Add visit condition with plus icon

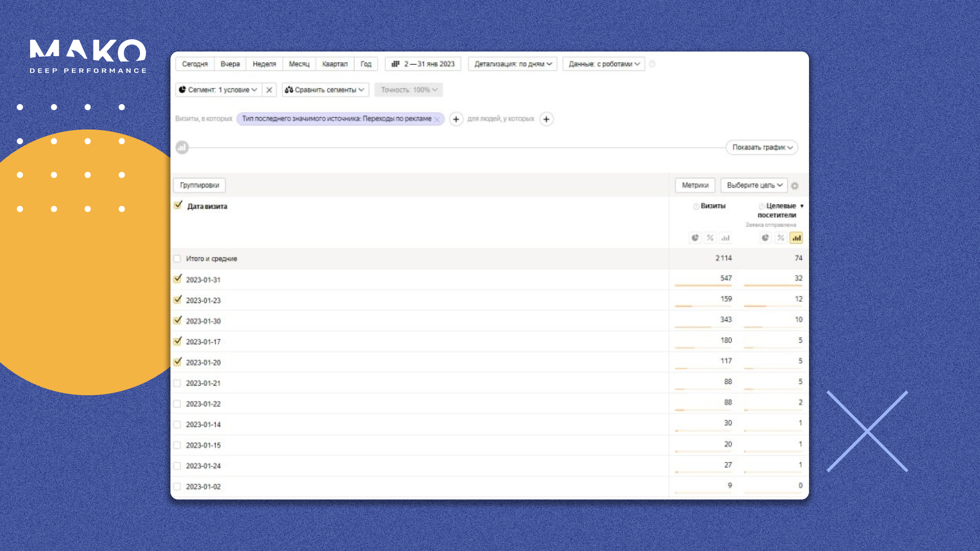456,119
